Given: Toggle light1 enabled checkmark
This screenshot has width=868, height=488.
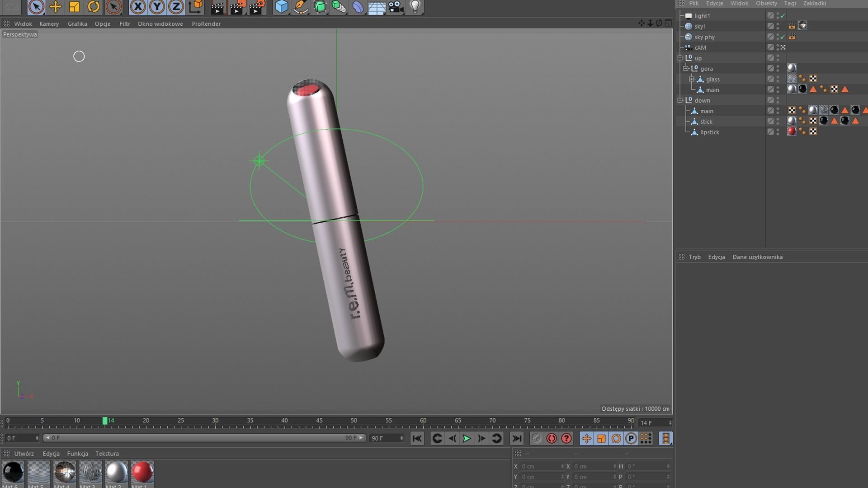Looking at the screenshot, I should (x=783, y=16).
